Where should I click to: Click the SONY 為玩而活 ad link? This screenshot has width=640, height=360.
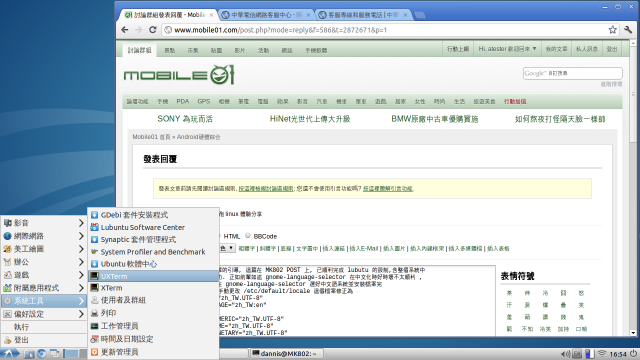coord(185,119)
